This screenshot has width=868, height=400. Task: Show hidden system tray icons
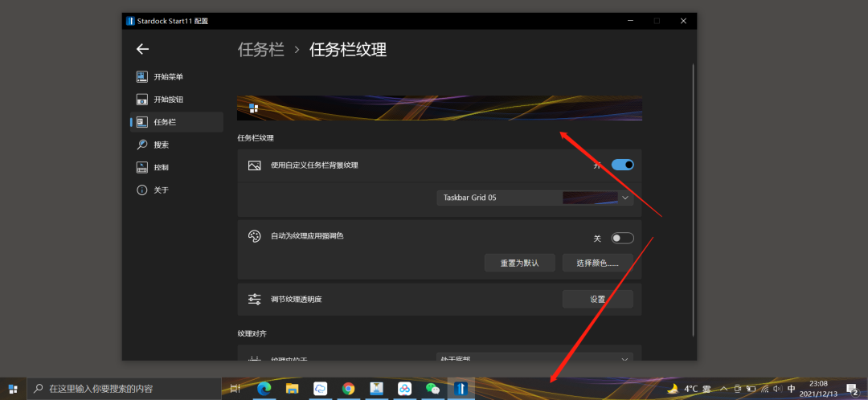tap(723, 389)
